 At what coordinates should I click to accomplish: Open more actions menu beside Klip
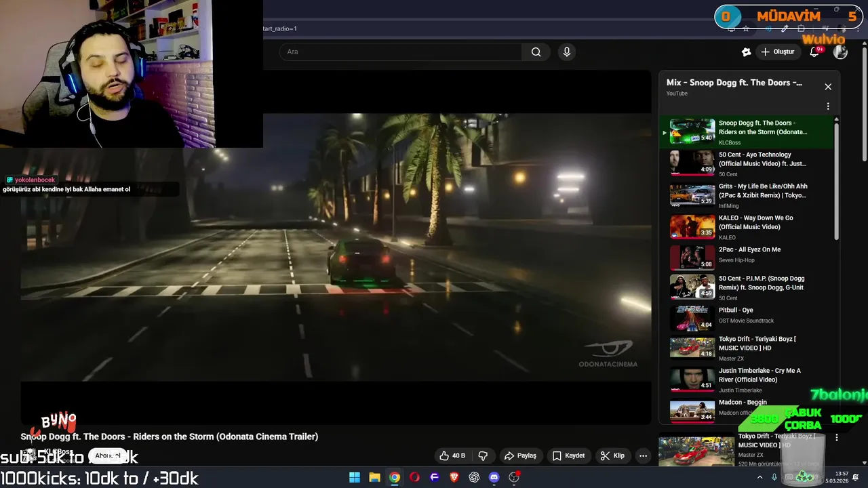coord(643,455)
